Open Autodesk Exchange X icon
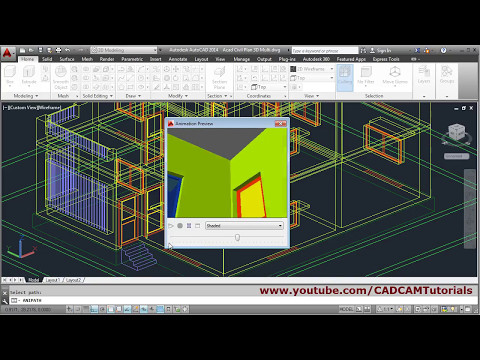 (x=417, y=50)
